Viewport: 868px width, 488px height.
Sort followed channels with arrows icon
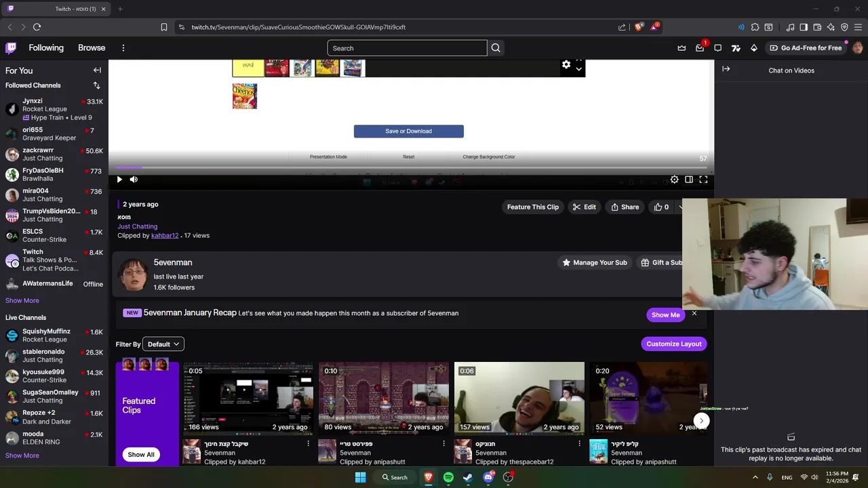click(96, 85)
